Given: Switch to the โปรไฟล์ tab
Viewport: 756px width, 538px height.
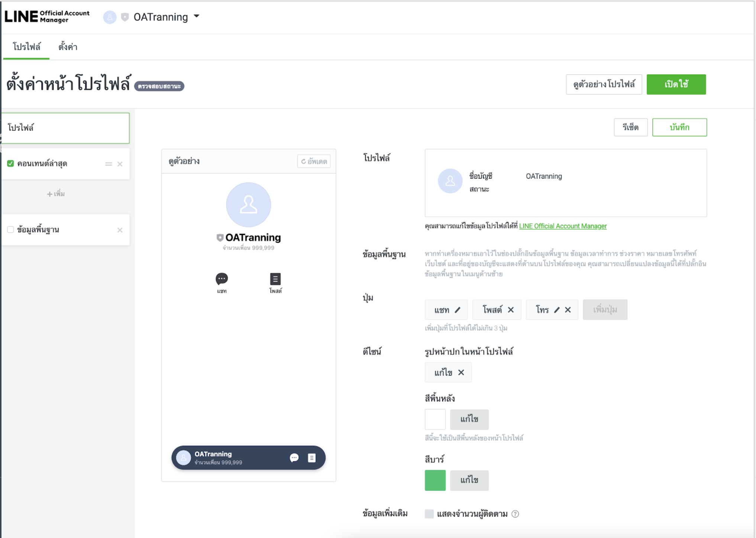Looking at the screenshot, I should point(26,47).
